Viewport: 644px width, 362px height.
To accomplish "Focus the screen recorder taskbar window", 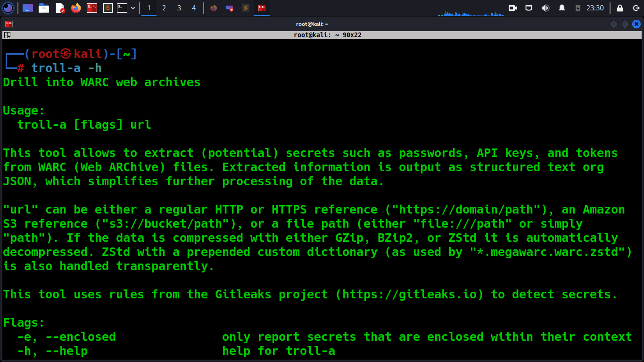I will [230, 8].
